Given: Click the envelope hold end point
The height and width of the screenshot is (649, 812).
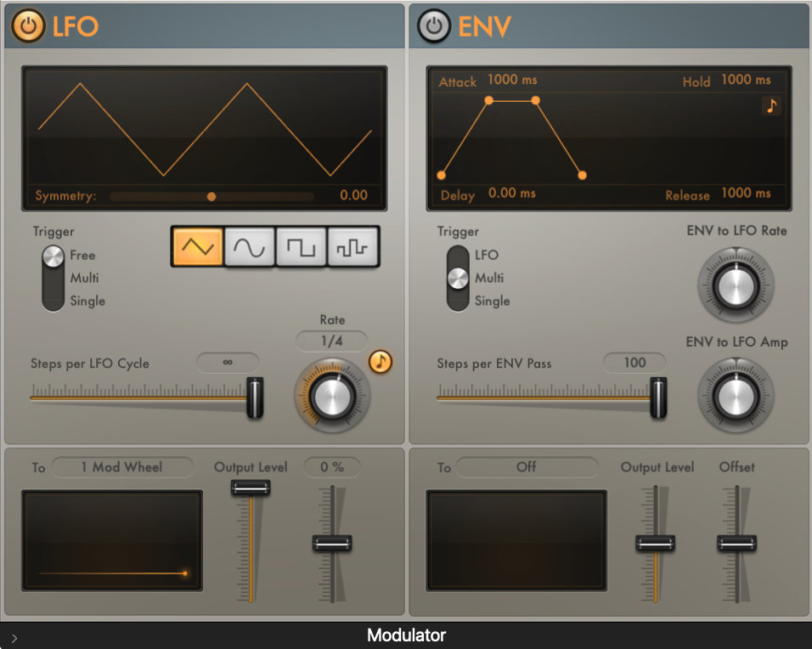Looking at the screenshot, I should 535,100.
